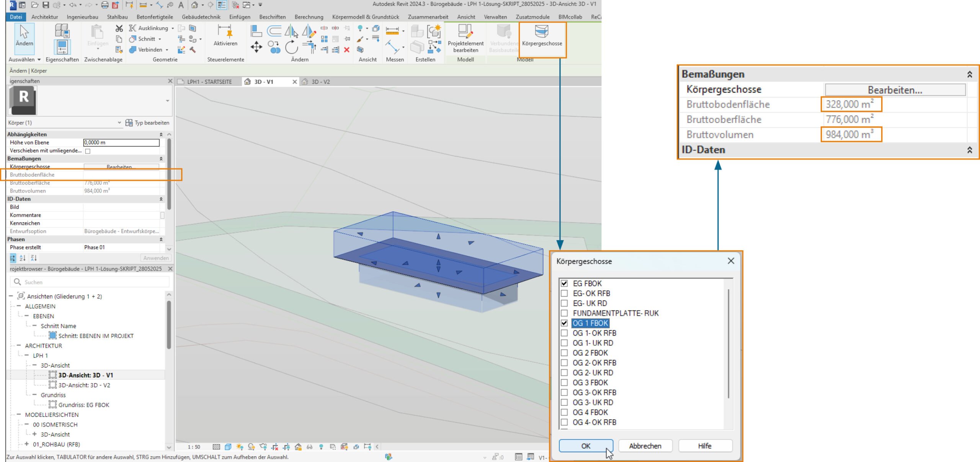Open the Verbinden dropdown arrow
Viewport: 980px width, 462px height.
point(167,50)
